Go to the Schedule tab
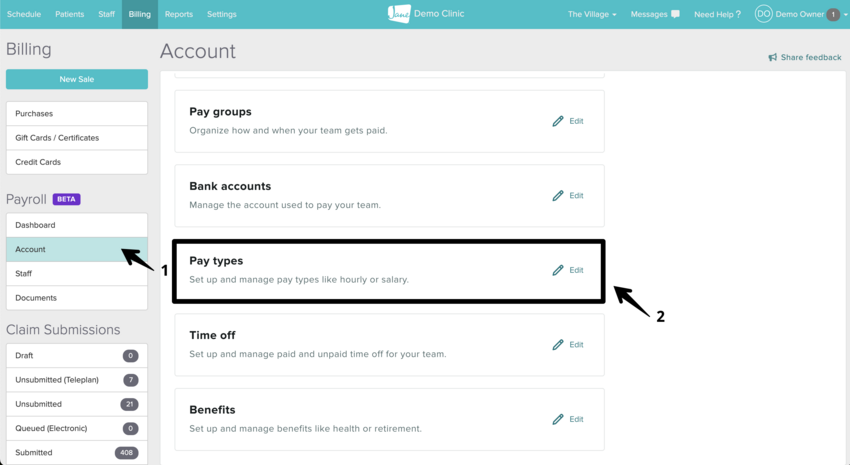Screen dimensions: 850x465 coord(24,14)
